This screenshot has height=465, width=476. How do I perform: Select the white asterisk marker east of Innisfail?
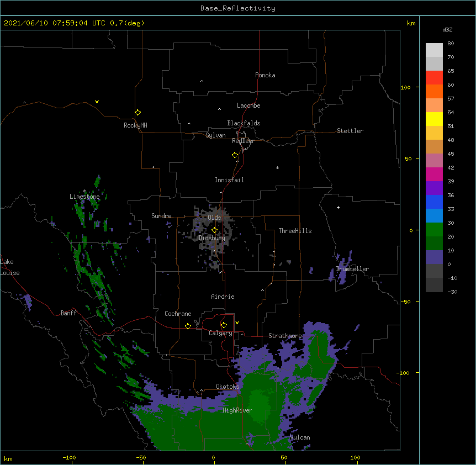pyautogui.click(x=277, y=167)
